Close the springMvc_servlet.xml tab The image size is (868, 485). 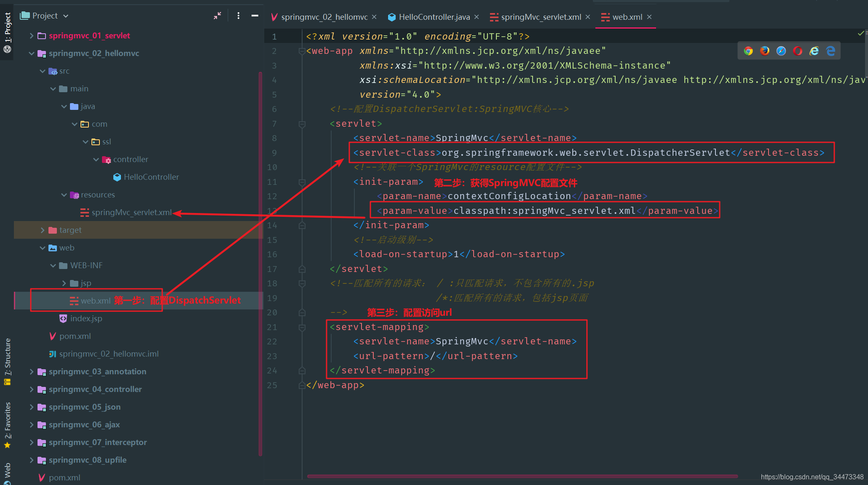click(x=588, y=17)
